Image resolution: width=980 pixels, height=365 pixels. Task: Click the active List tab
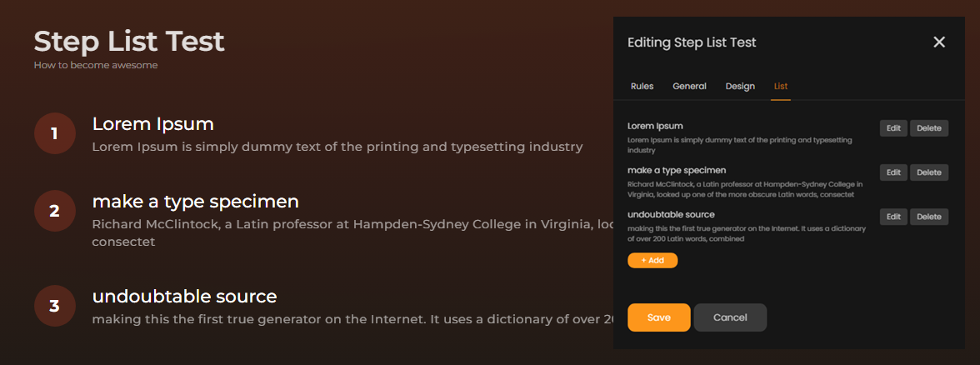(x=781, y=87)
